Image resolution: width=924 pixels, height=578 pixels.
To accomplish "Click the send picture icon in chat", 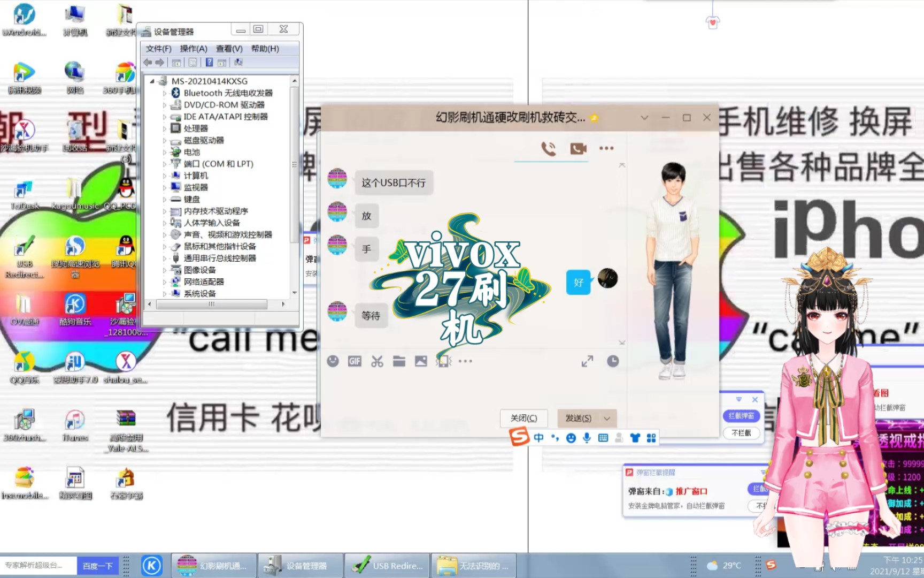I will tap(421, 361).
